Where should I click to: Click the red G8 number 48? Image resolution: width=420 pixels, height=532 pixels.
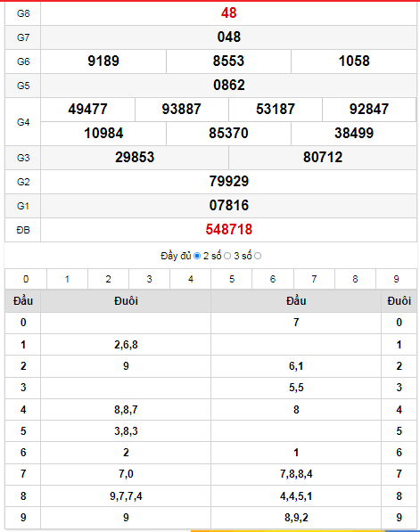pos(229,13)
